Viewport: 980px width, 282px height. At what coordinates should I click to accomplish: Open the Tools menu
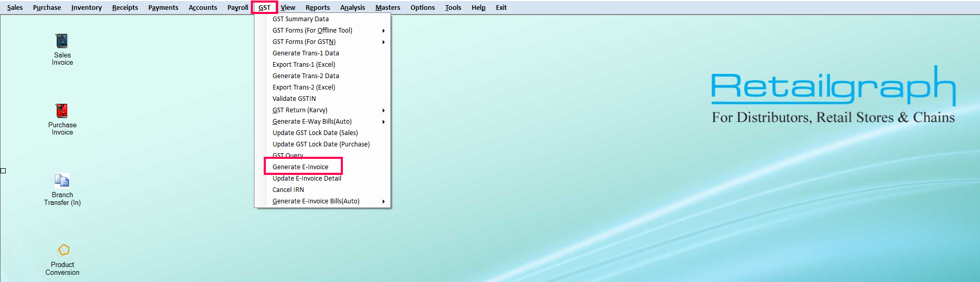click(x=453, y=7)
